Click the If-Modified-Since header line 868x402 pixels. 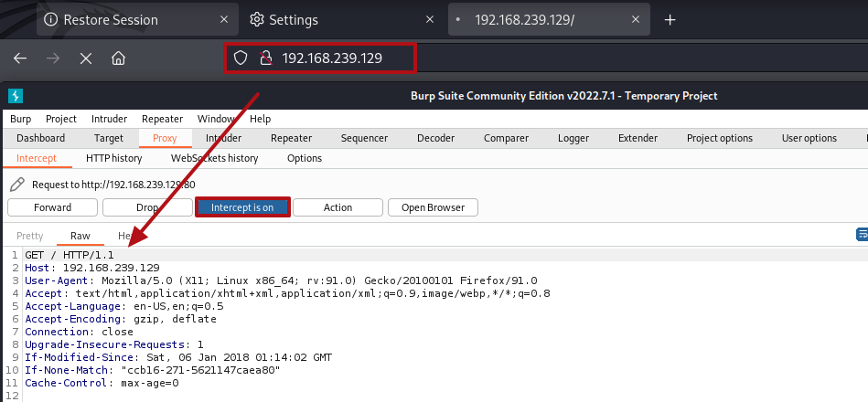coord(178,357)
